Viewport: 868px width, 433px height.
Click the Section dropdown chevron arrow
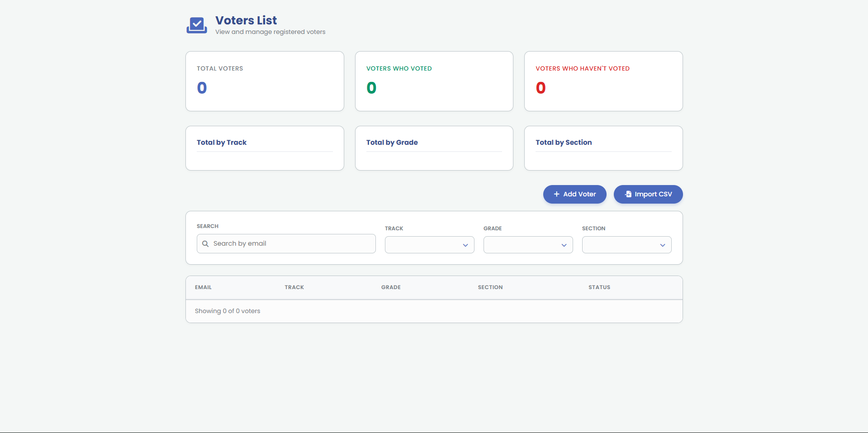662,245
